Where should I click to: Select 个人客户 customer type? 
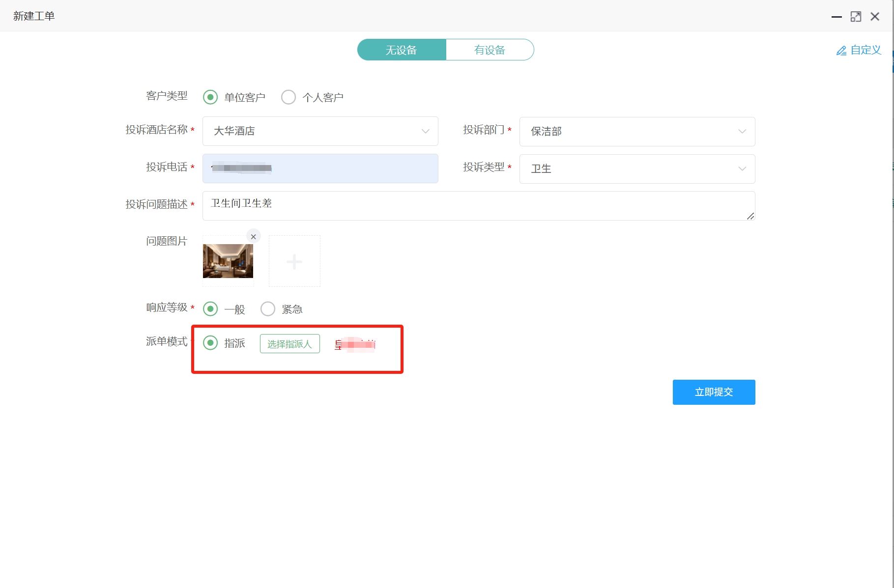pos(288,97)
